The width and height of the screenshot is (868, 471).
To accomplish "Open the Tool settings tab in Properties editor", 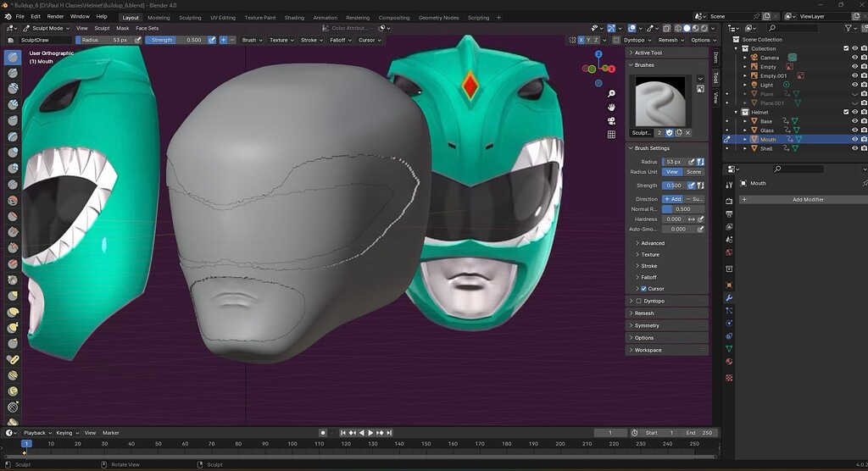I will [729, 186].
